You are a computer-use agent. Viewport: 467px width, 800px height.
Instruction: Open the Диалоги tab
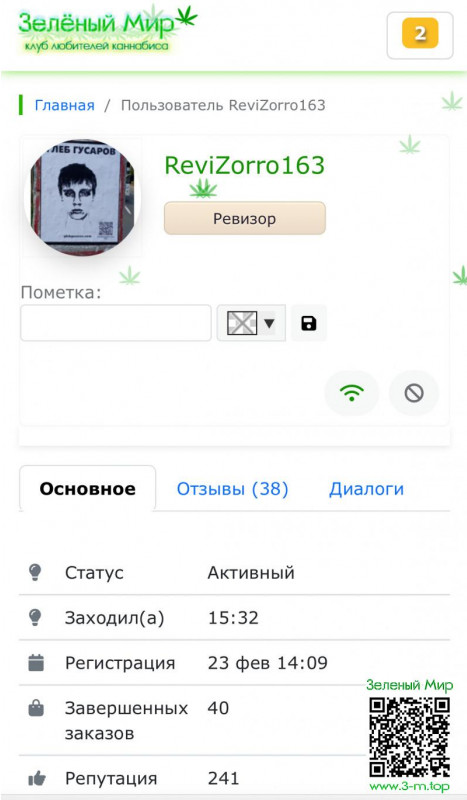(366, 489)
